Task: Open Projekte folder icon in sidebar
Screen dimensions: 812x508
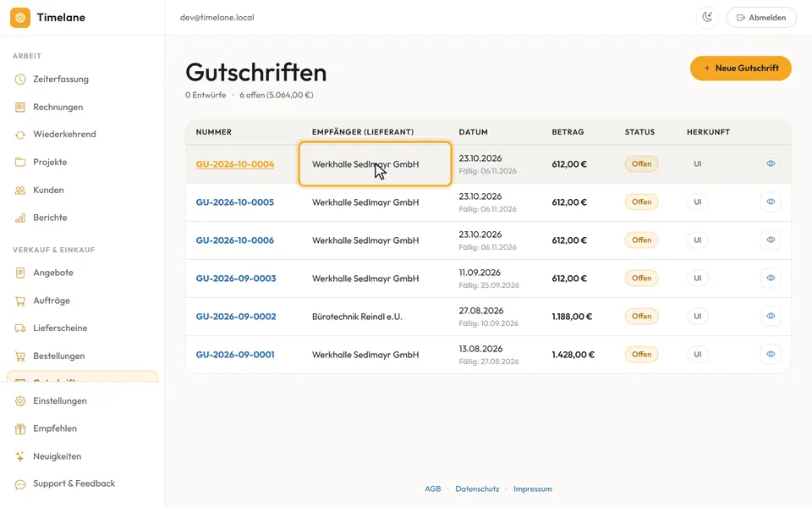Action: 20,163
